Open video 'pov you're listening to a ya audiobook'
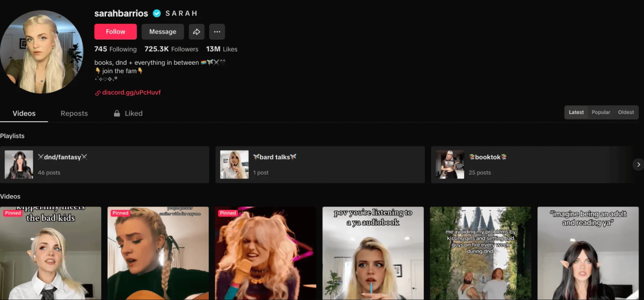 click(373, 253)
